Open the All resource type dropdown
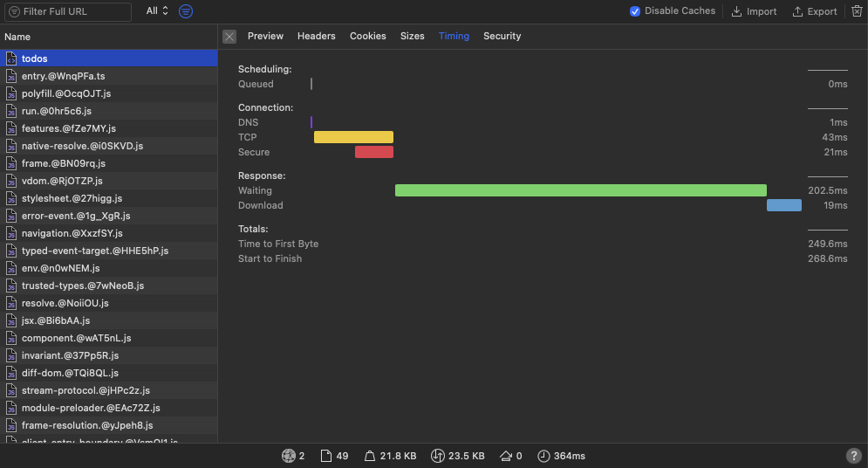The image size is (868, 468). (x=157, y=11)
